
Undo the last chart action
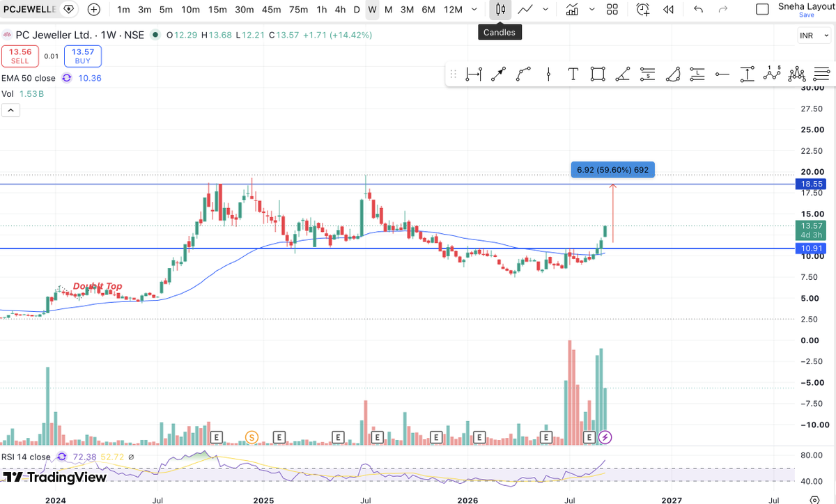pyautogui.click(x=699, y=10)
